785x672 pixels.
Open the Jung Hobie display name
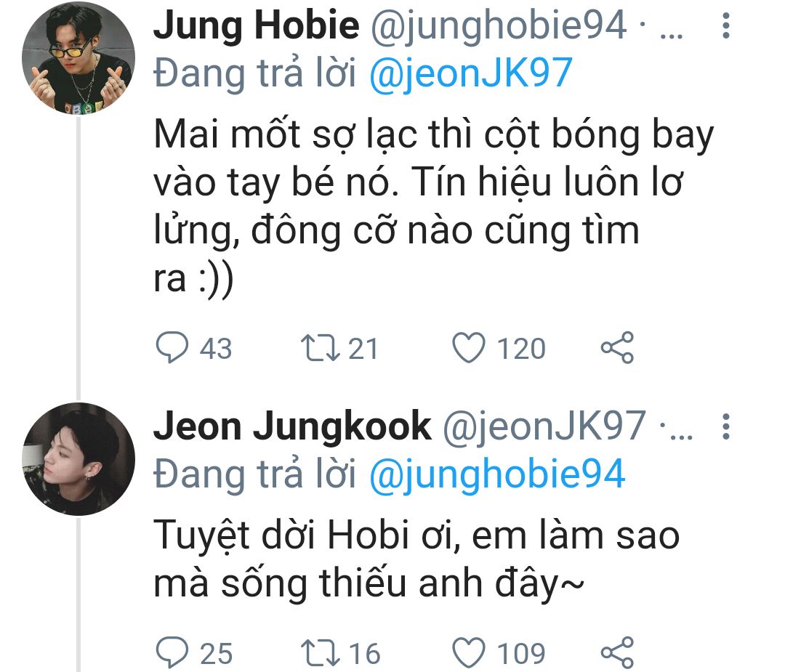257,28
